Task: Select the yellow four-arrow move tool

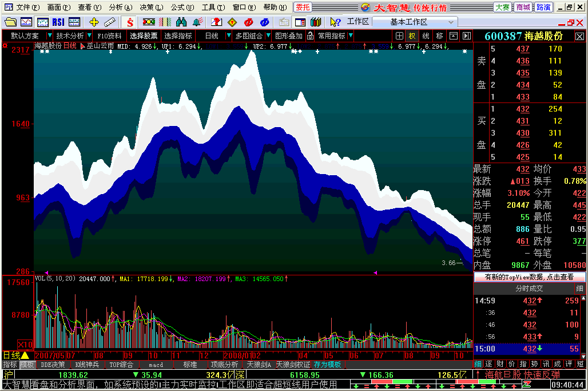Action: [94, 22]
